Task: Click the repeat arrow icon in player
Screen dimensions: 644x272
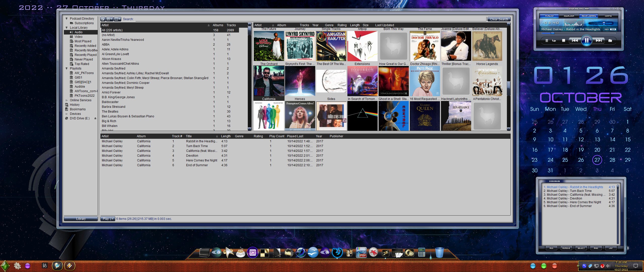Action: pos(554,40)
